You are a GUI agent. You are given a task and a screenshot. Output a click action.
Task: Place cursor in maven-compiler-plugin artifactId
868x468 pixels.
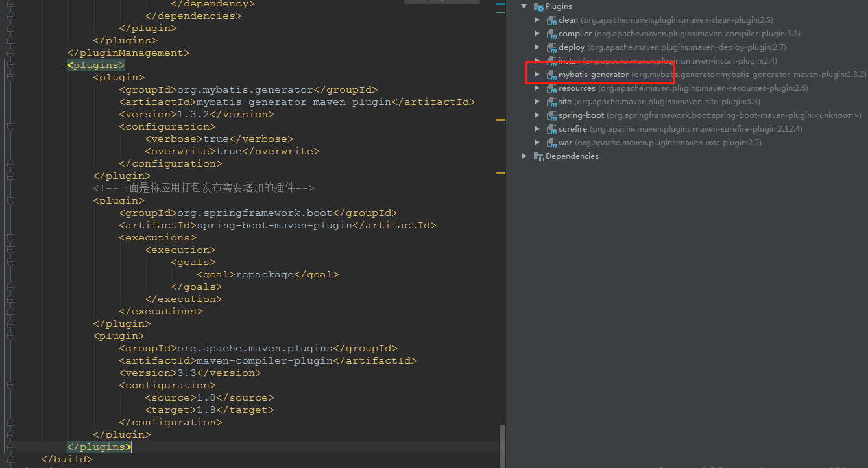click(x=264, y=360)
